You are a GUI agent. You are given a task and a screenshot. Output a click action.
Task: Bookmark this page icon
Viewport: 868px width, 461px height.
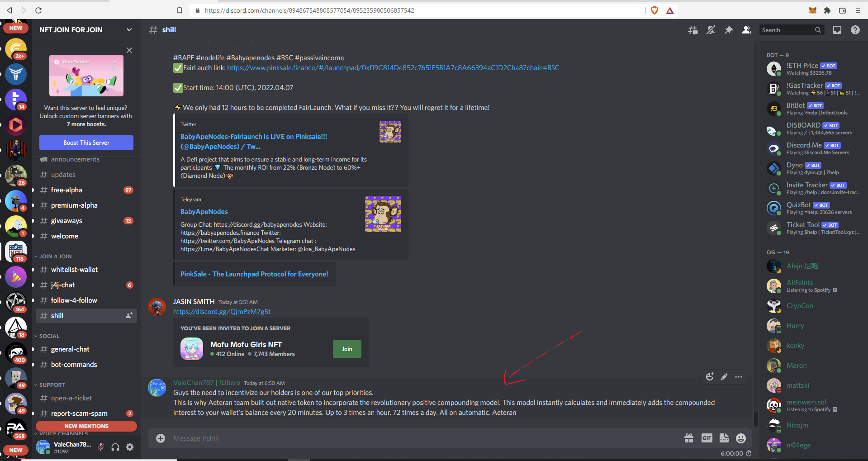180,10
